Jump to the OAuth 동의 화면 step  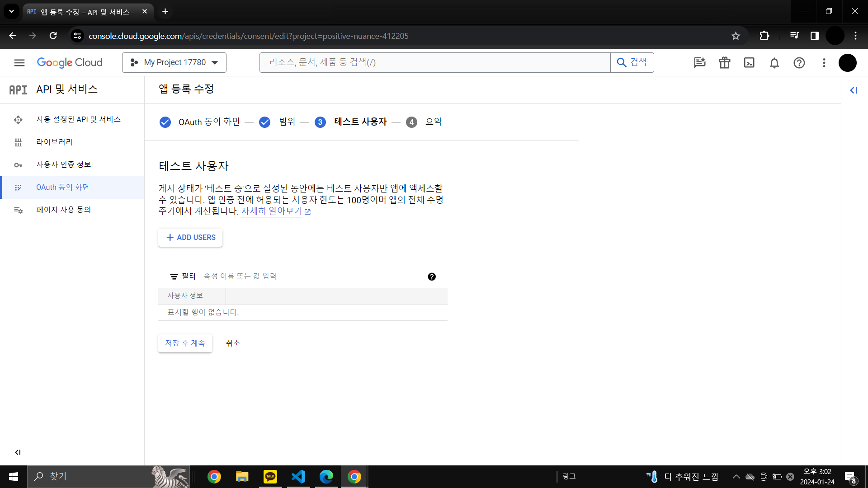click(x=208, y=122)
